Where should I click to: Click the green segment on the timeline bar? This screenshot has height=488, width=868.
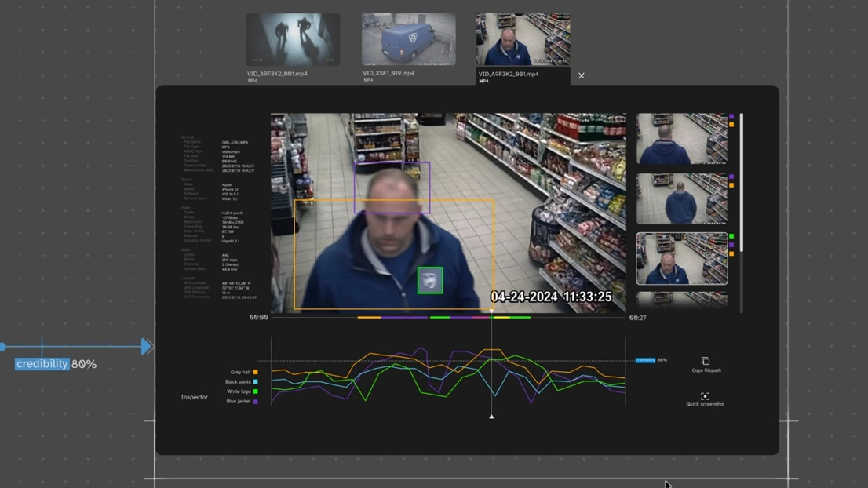pos(439,318)
